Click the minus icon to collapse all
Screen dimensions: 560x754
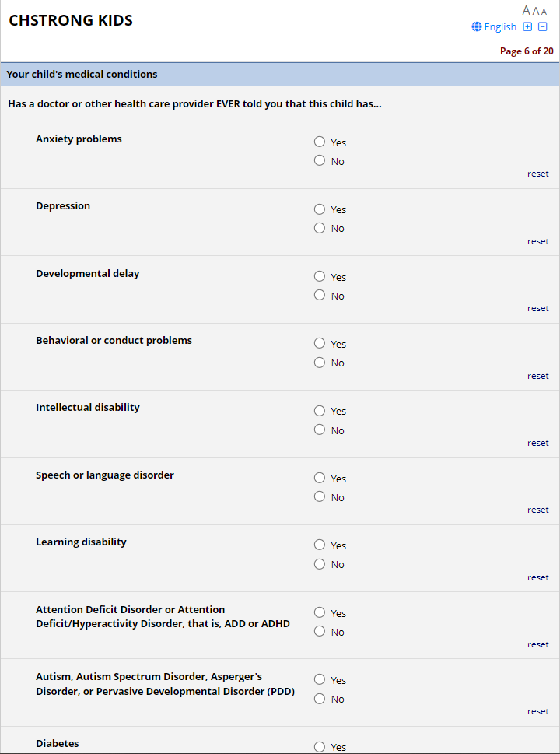(x=543, y=26)
